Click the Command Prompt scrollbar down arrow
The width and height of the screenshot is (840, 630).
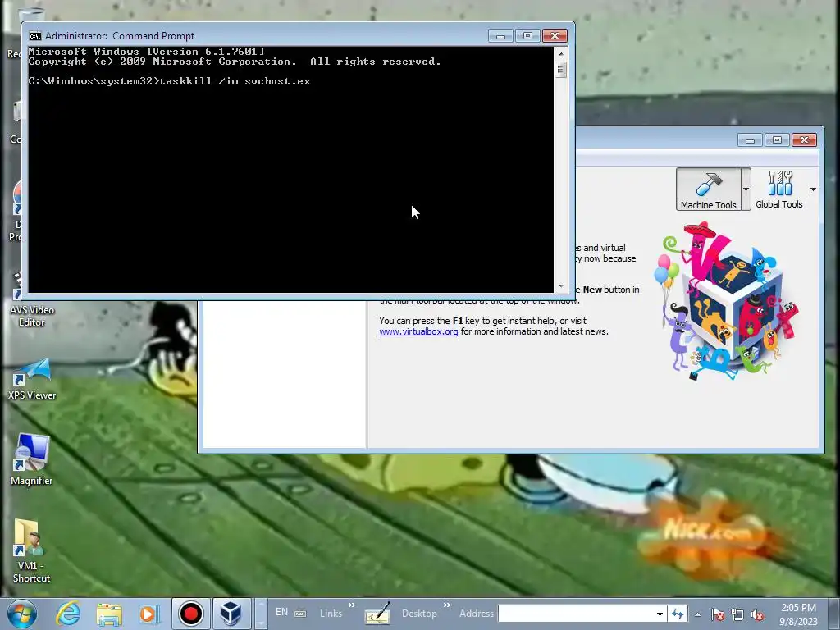561,286
